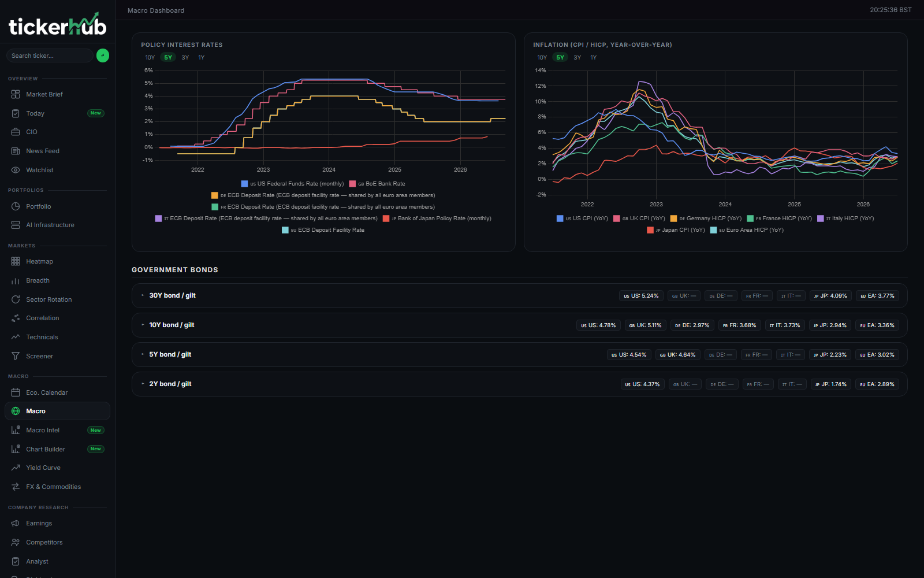
Task: Click the Market Brief sidebar icon
Action: pos(16,94)
